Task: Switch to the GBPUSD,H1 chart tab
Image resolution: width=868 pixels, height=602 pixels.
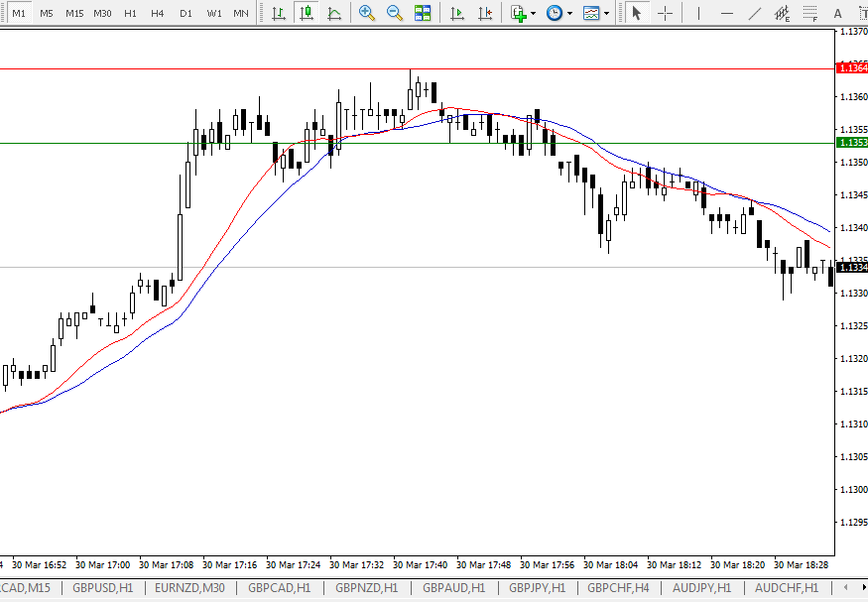Action: (102, 588)
